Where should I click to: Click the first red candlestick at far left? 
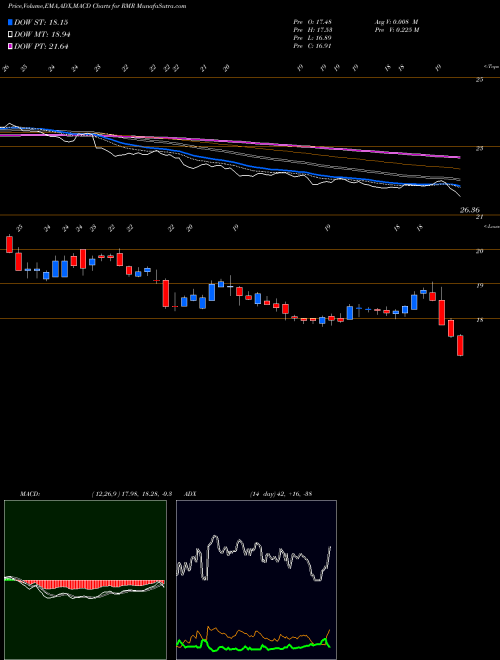click(x=9, y=244)
